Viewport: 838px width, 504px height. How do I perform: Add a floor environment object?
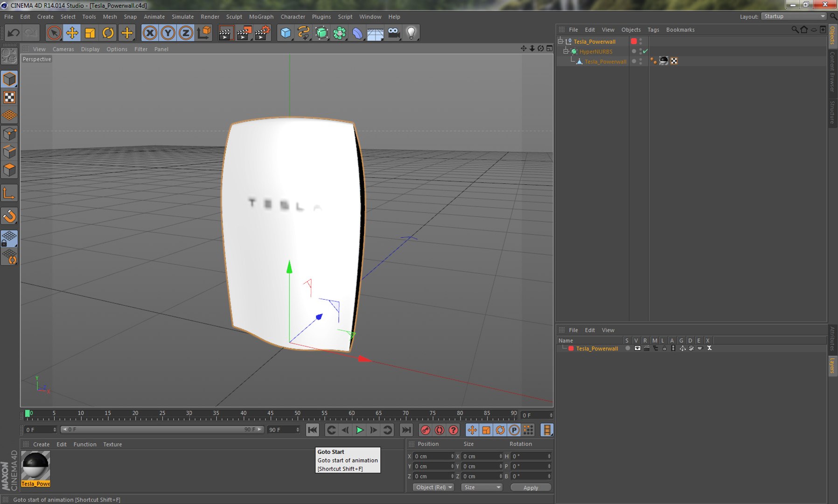(375, 33)
